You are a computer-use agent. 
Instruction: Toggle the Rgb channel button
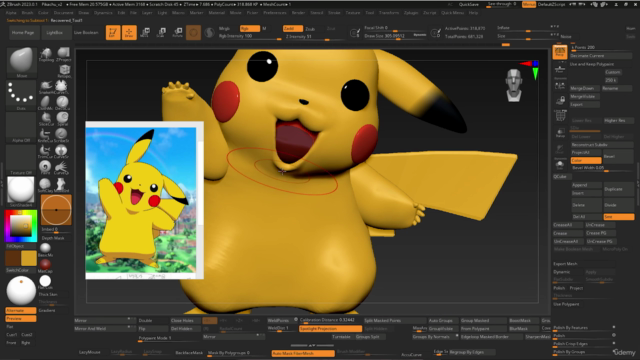tap(250, 29)
